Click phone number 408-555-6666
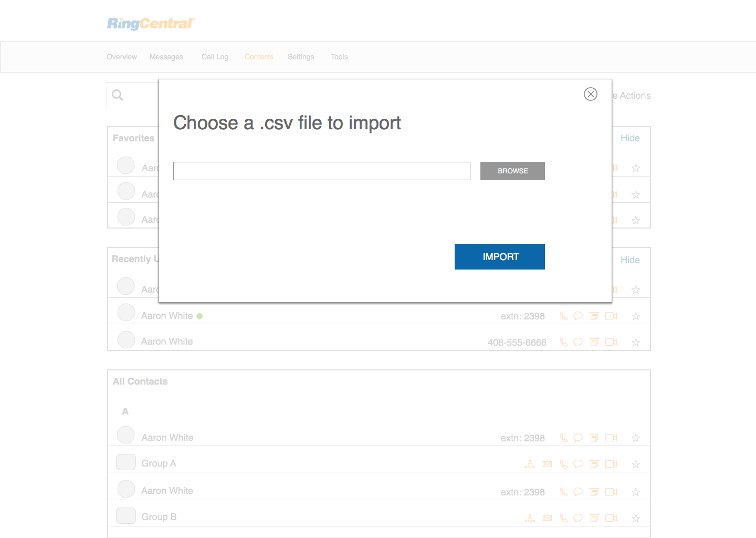Screen dimensions: 756x538 point(517,343)
